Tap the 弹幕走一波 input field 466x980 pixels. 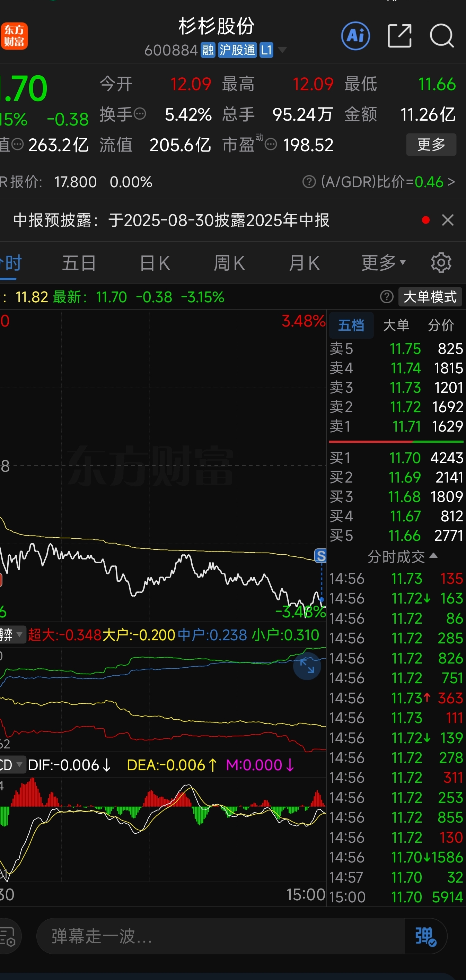pos(220,936)
